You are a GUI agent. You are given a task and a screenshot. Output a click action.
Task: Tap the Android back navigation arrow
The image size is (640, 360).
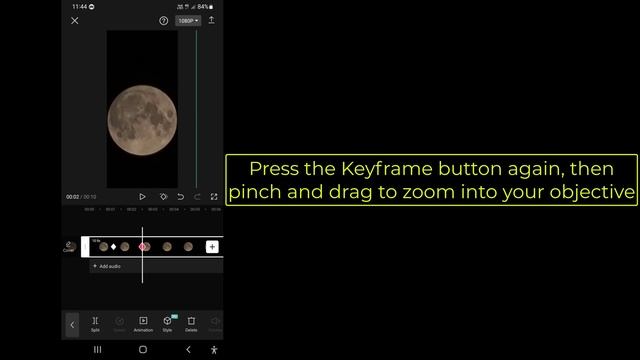pyautogui.click(x=188, y=349)
